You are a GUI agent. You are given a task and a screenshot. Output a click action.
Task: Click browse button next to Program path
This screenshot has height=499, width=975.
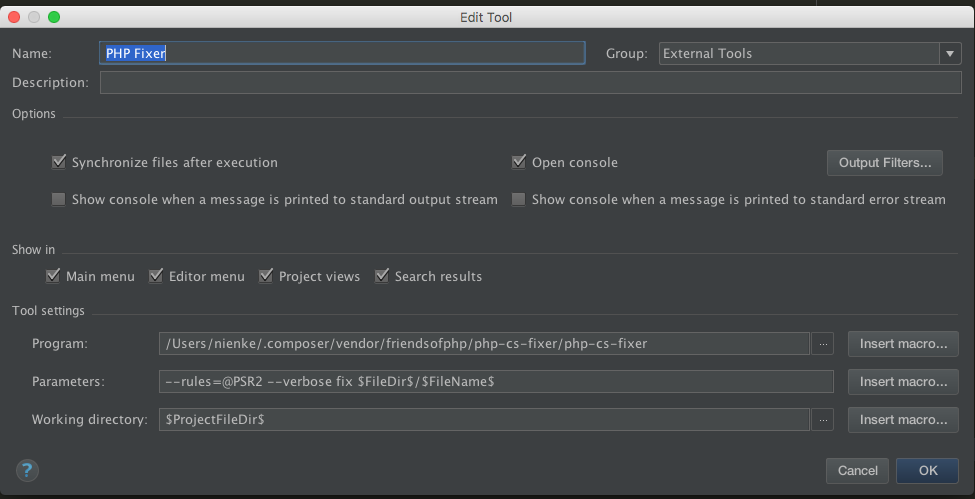pos(822,344)
